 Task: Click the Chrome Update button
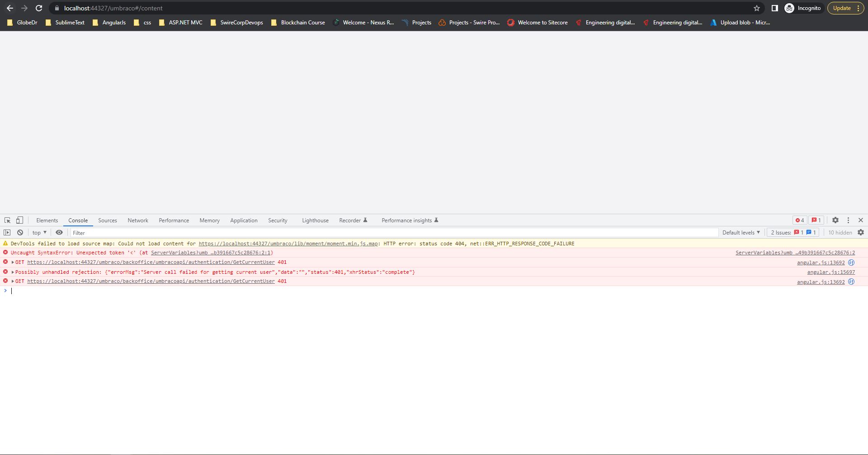841,8
